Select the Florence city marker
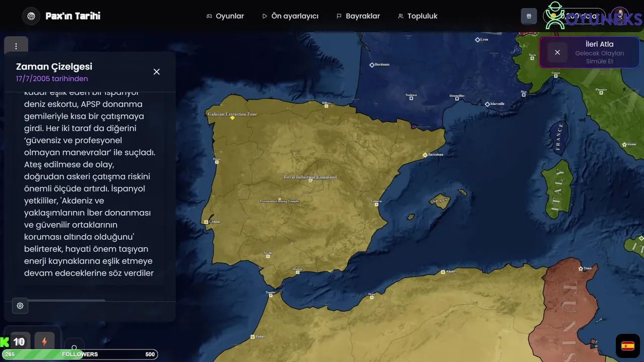Viewport: 644px width, 362px height. coord(601,93)
